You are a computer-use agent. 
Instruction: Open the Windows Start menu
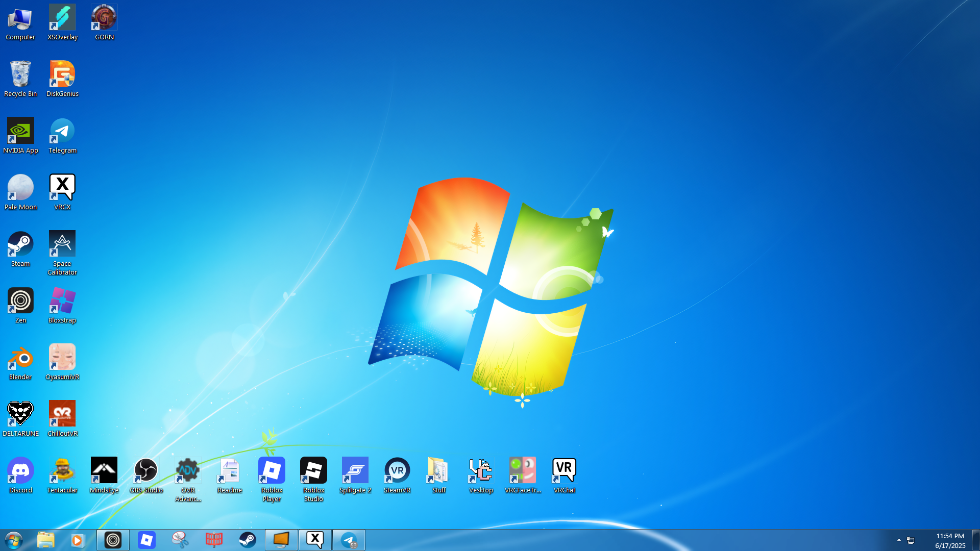14,540
